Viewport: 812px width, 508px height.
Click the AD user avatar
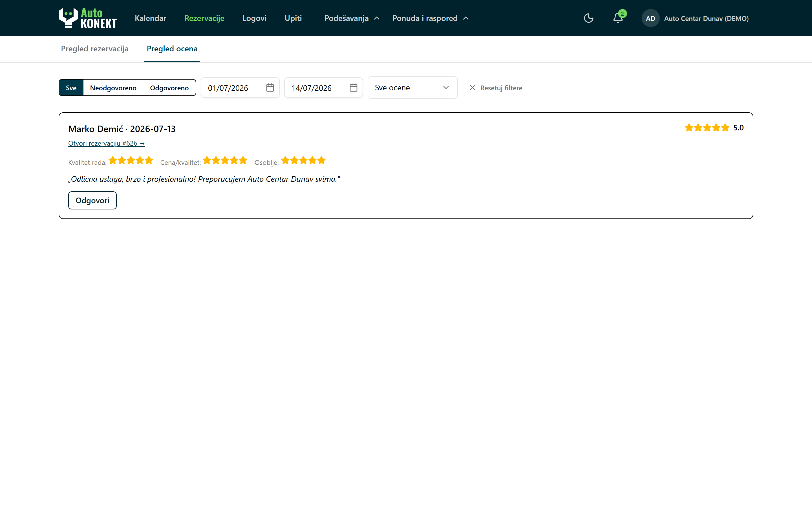(650, 18)
